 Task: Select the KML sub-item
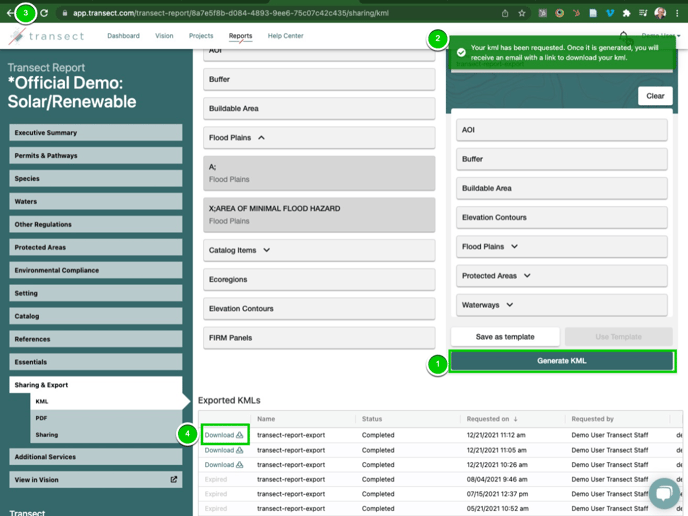106,401
